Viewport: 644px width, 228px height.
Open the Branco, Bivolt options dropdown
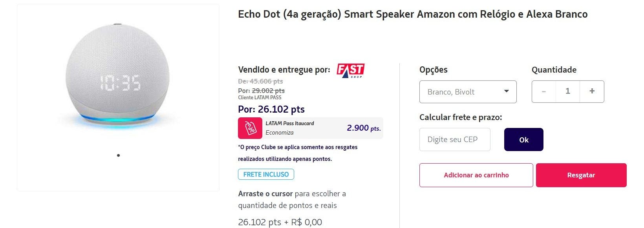[468, 92]
